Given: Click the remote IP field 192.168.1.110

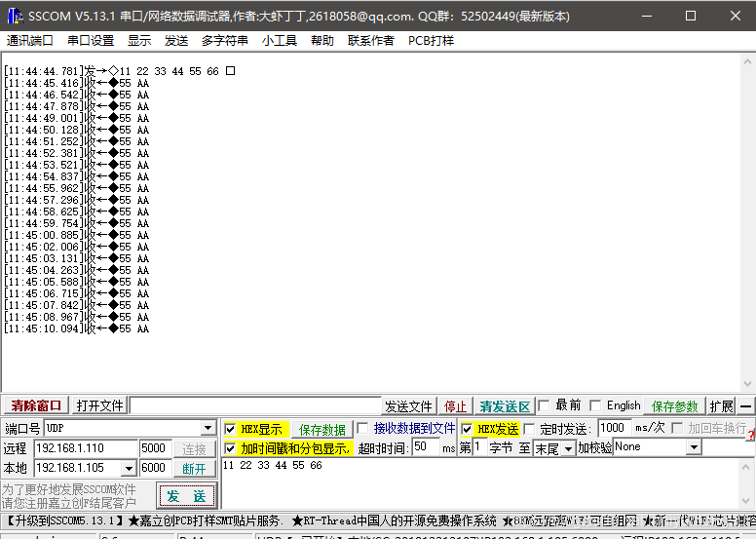Looking at the screenshot, I should click(x=86, y=448).
